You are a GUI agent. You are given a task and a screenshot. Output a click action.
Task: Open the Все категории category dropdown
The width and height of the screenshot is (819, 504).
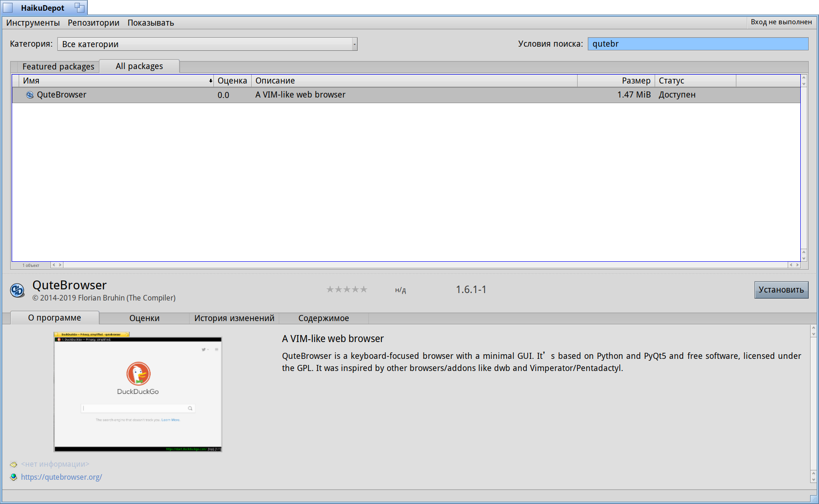click(x=207, y=44)
